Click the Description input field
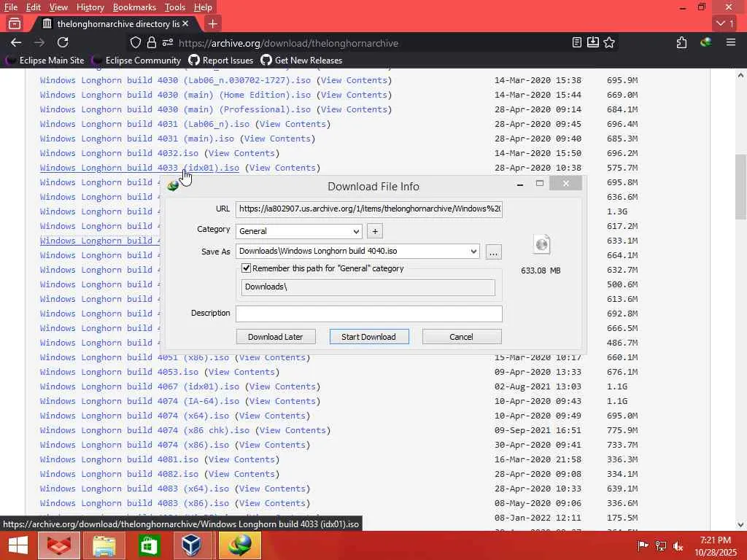 368,314
